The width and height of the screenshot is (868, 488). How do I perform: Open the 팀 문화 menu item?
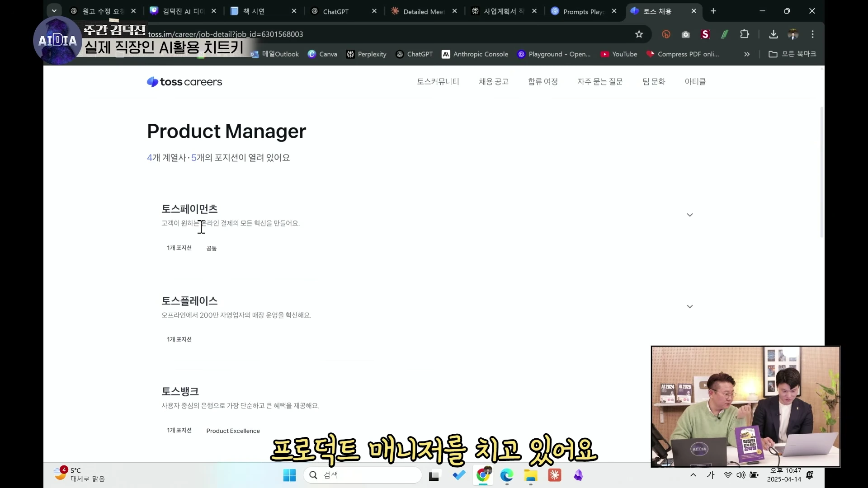[x=654, y=82]
